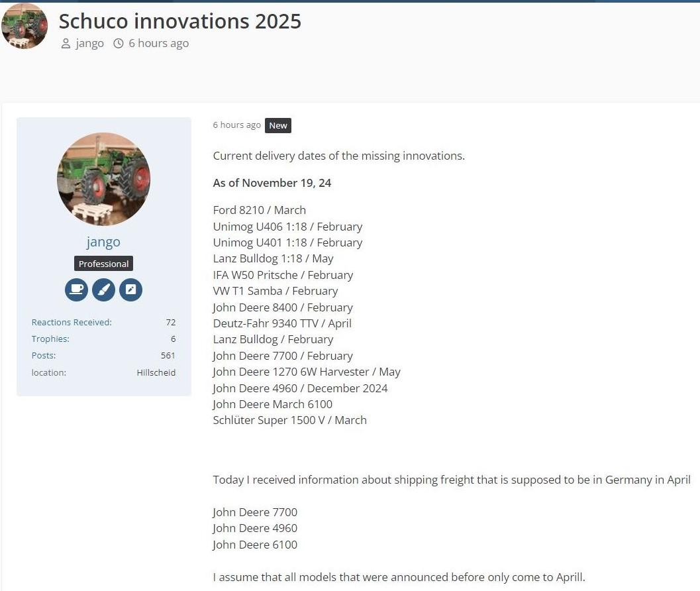Click the Reactions Received link
Viewport: 700px width, 591px height.
point(71,322)
